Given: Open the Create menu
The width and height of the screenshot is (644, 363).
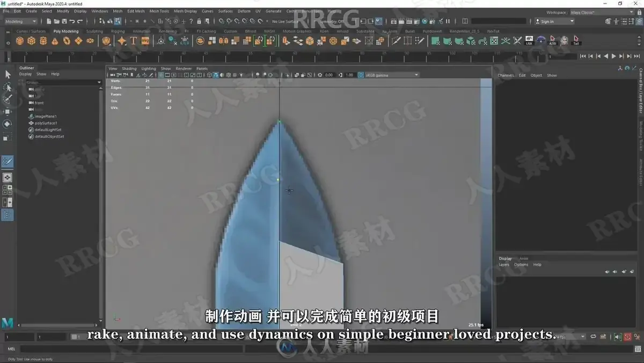Looking at the screenshot, I should coord(32,11).
